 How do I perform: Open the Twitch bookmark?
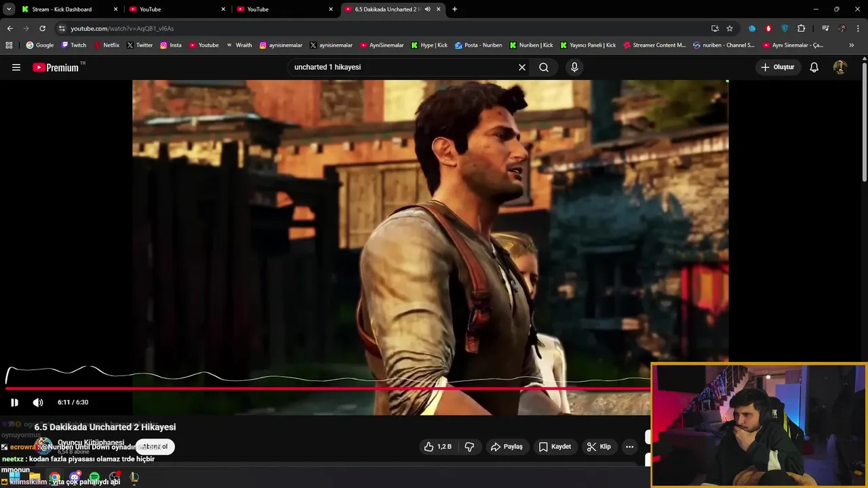click(x=74, y=45)
